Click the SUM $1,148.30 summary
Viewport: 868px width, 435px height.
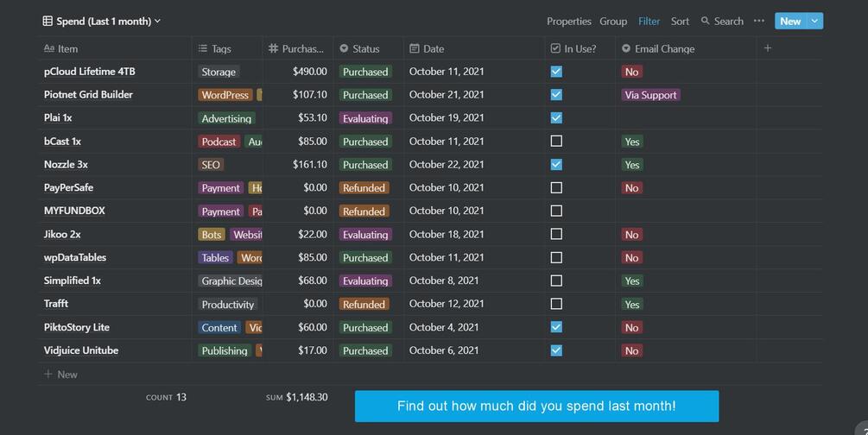tap(297, 397)
